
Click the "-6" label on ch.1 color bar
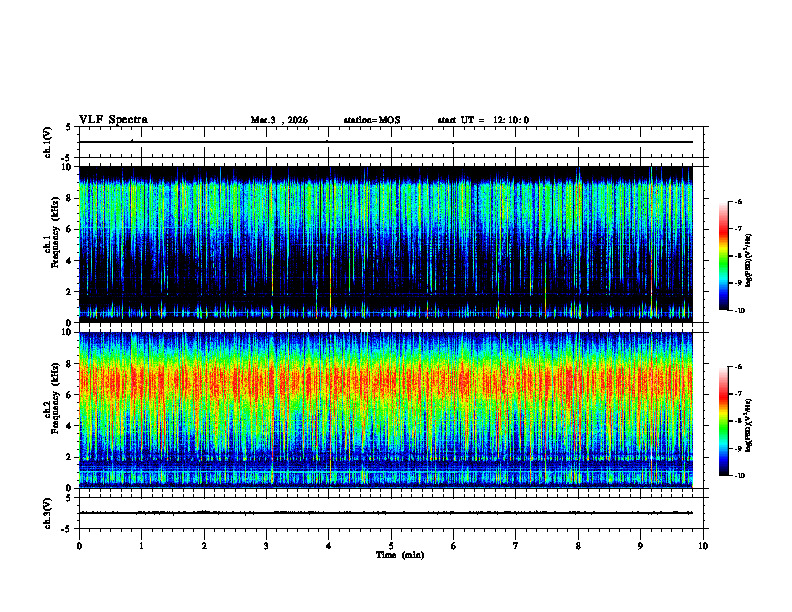(x=738, y=201)
